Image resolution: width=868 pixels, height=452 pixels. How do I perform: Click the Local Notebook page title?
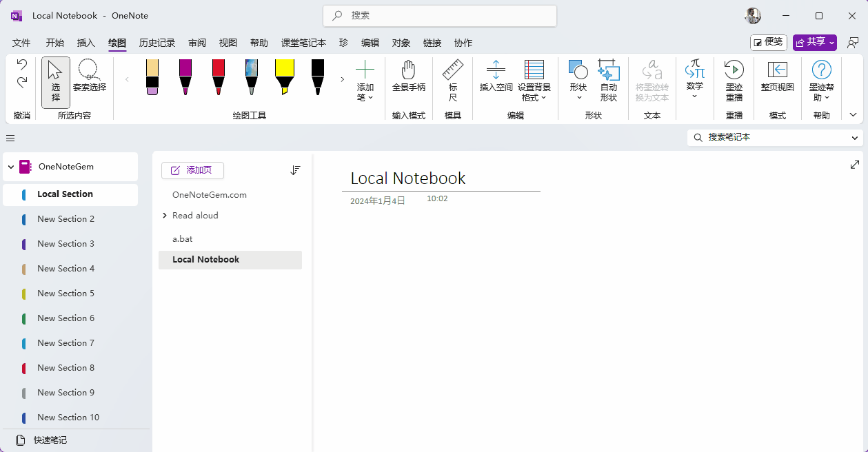408,178
